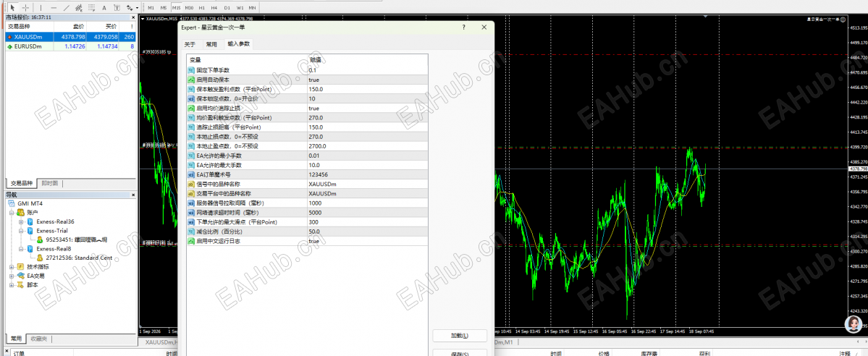Select the text label tool
This screenshot has height=356, width=868.
pyautogui.click(x=117, y=8)
